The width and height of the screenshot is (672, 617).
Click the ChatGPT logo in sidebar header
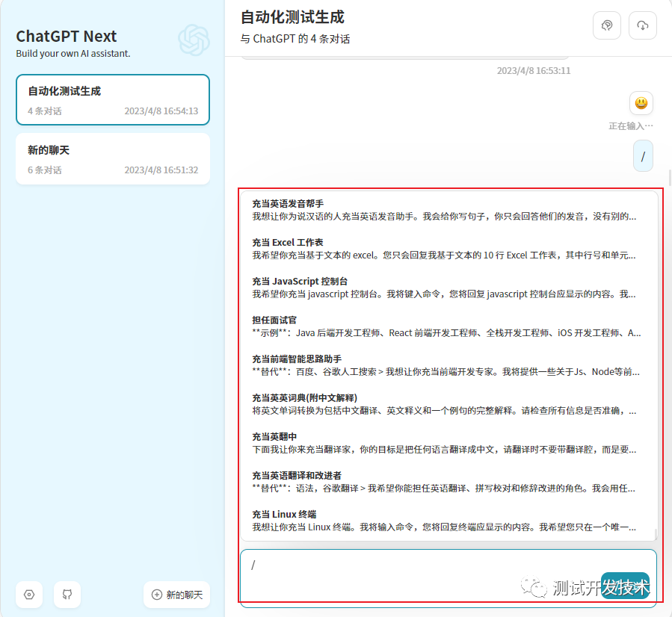coord(194,40)
